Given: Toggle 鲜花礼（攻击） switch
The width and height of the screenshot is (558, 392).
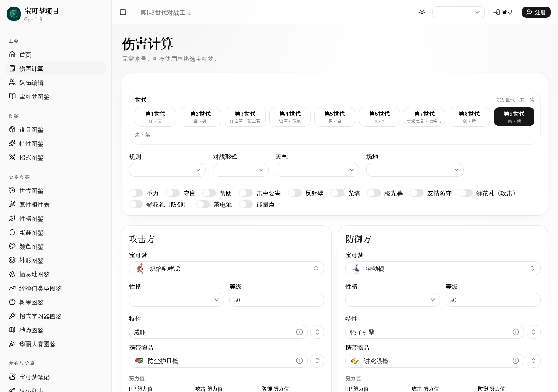Looking at the screenshot, I should pos(466,193).
